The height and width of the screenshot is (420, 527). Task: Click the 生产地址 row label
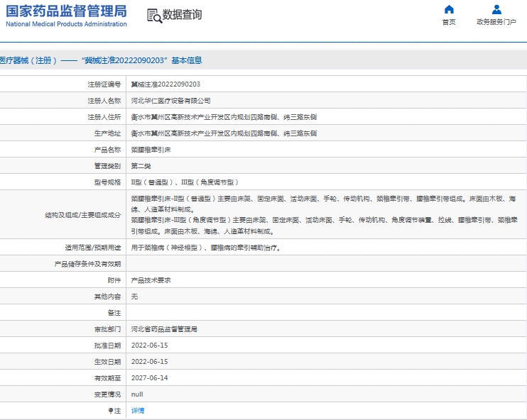(x=107, y=133)
